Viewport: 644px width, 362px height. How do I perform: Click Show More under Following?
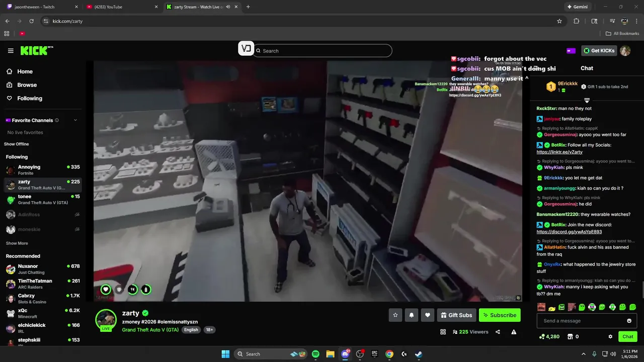click(x=17, y=243)
